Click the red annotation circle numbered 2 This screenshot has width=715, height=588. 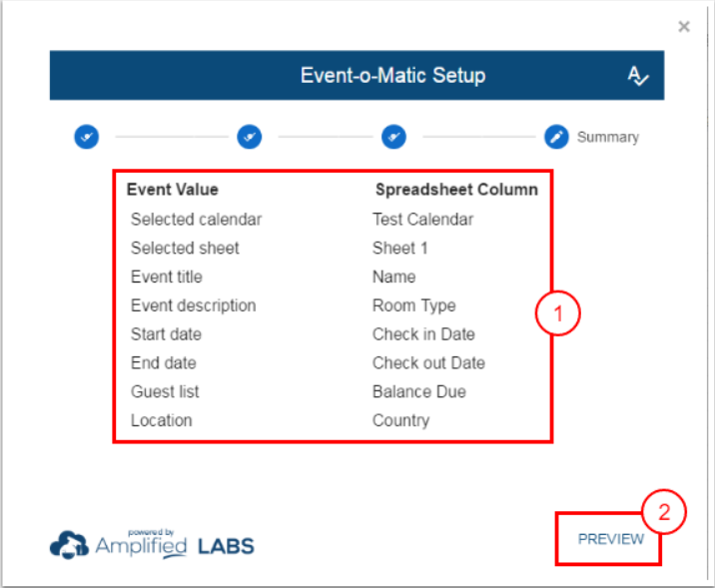coord(663,512)
